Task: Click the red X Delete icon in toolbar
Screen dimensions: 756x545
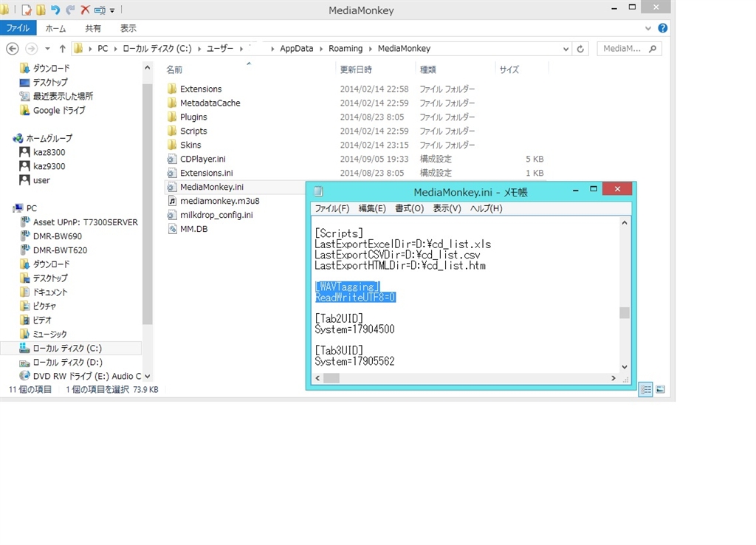Action: 86,10
